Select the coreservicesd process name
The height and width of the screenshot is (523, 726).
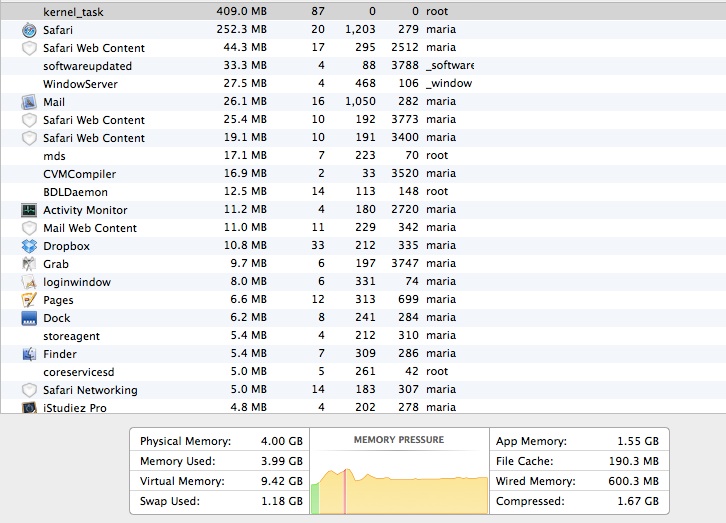78,372
